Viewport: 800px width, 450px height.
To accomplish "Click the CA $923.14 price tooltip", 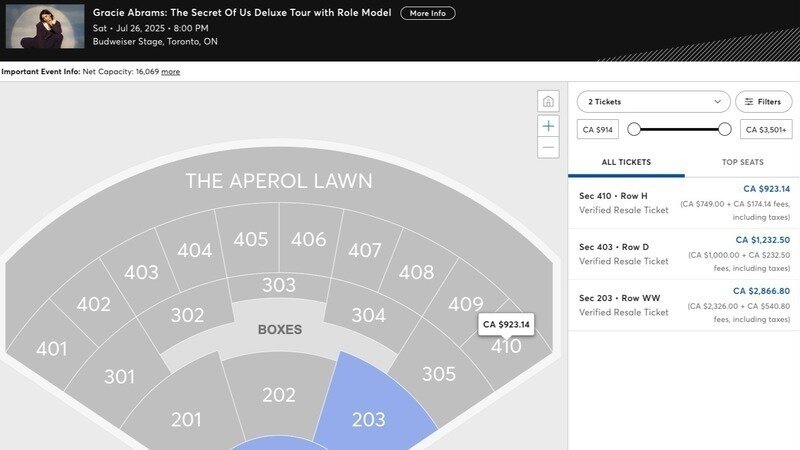I will coord(506,325).
